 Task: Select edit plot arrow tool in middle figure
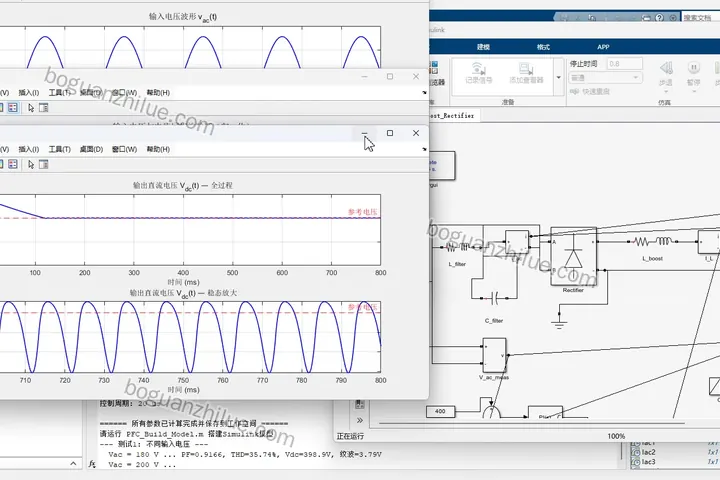point(31,108)
